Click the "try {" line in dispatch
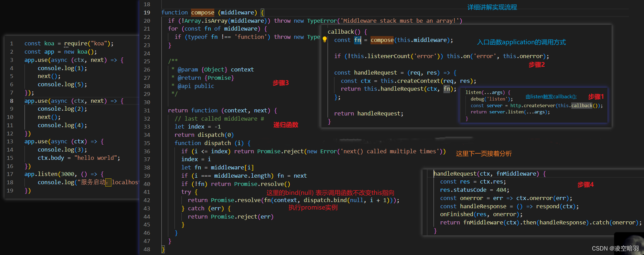This screenshot has width=644, height=255. pos(189,192)
